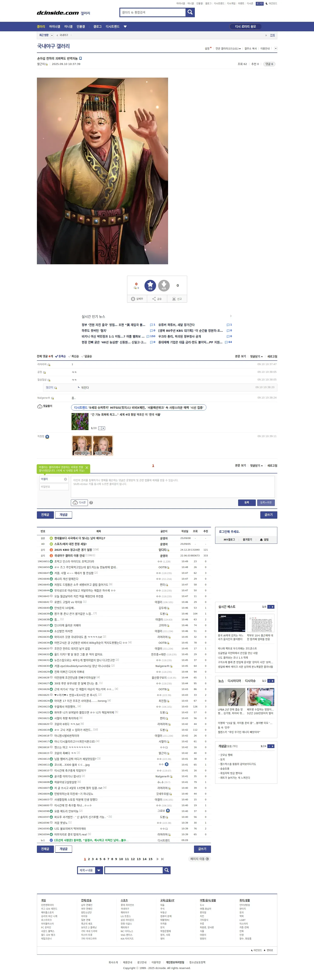Open the 디시콘 sticker picker
314x980 pixels.
[79, 503]
